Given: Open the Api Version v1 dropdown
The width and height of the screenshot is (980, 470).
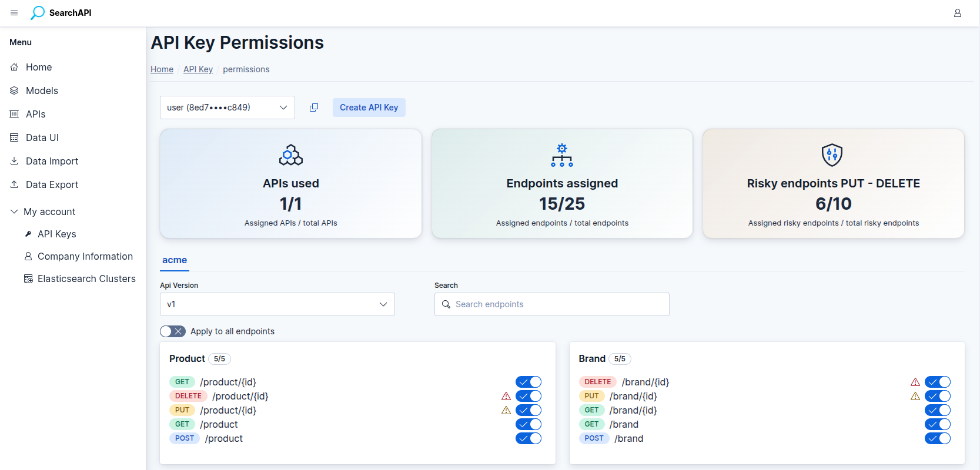Looking at the screenshot, I should click(277, 304).
